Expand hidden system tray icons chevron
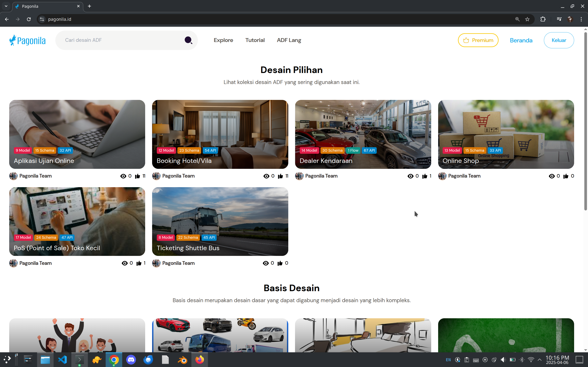This screenshot has width=588, height=367. coord(539,360)
